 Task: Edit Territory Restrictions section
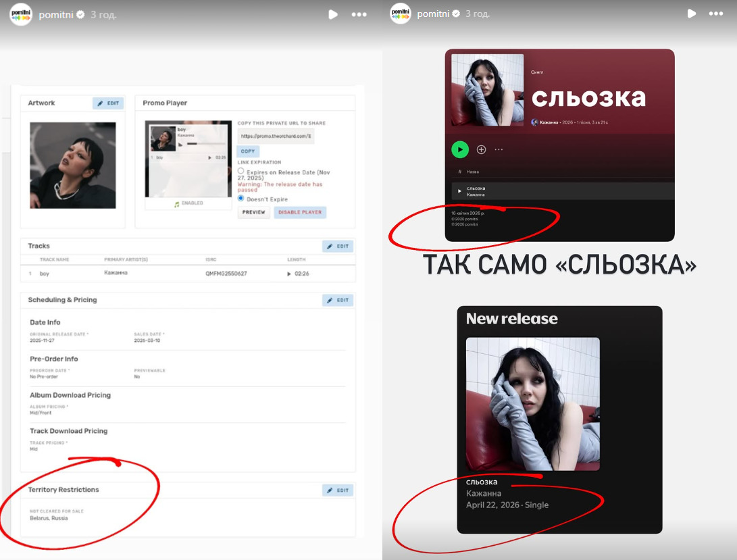click(338, 490)
